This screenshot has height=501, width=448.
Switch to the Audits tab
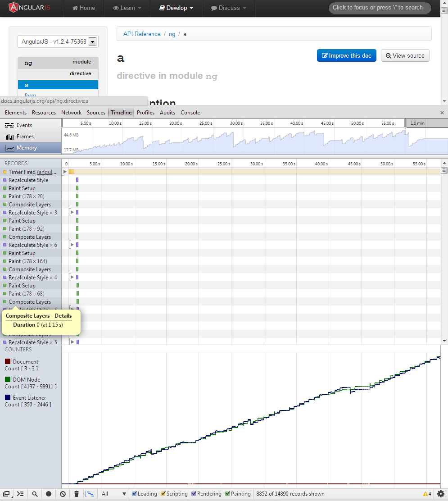point(167,113)
